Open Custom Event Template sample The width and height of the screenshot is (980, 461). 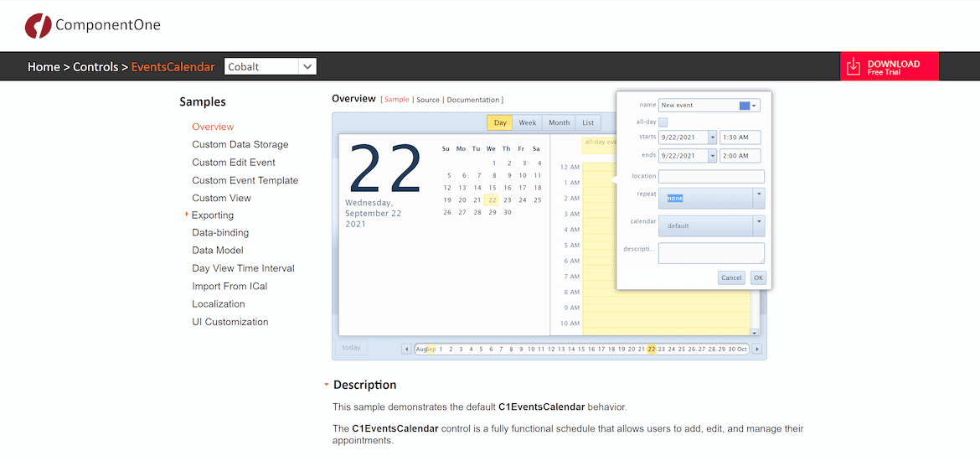[x=245, y=180]
